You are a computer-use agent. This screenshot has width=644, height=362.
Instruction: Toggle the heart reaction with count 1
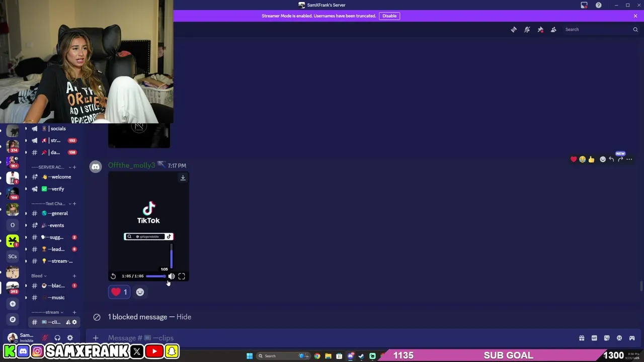pos(119,292)
